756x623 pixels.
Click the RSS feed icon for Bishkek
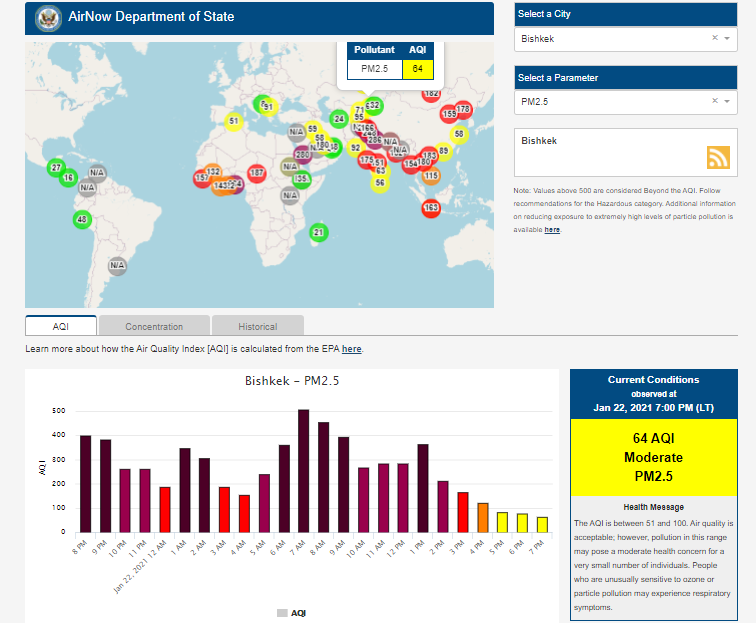point(718,157)
